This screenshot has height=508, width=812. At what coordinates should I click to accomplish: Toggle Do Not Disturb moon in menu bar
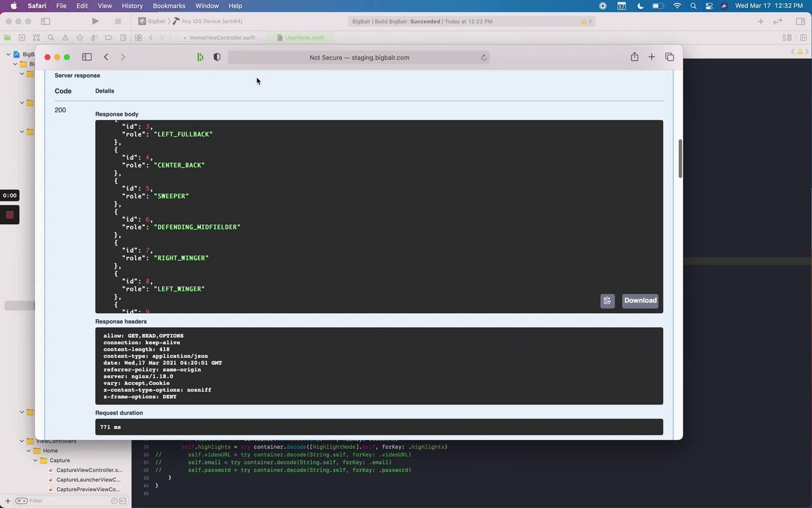pyautogui.click(x=640, y=6)
